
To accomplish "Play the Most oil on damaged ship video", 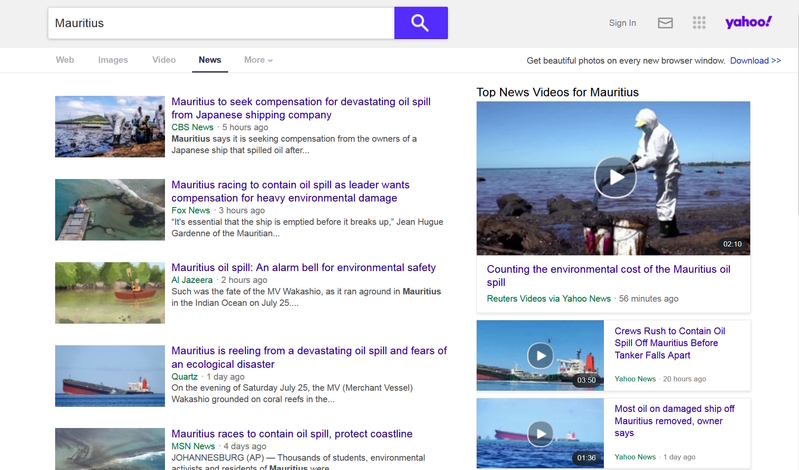I will pyautogui.click(x=540, y=433).
